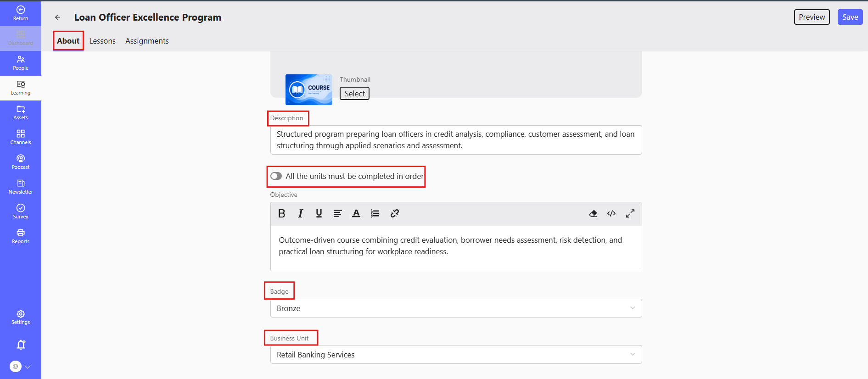Open the People section
This screenshot has width=868, height=379.
(x=21, y=63)
